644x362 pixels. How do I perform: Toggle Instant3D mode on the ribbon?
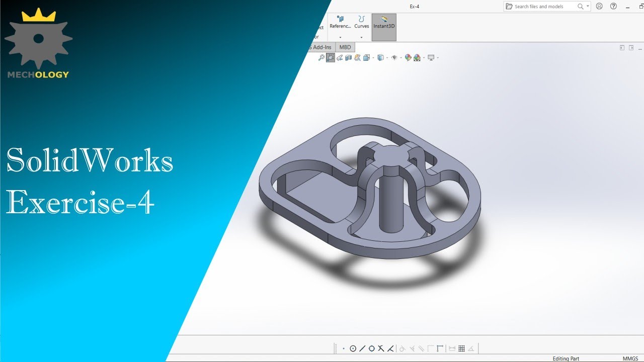click(384, 27)
